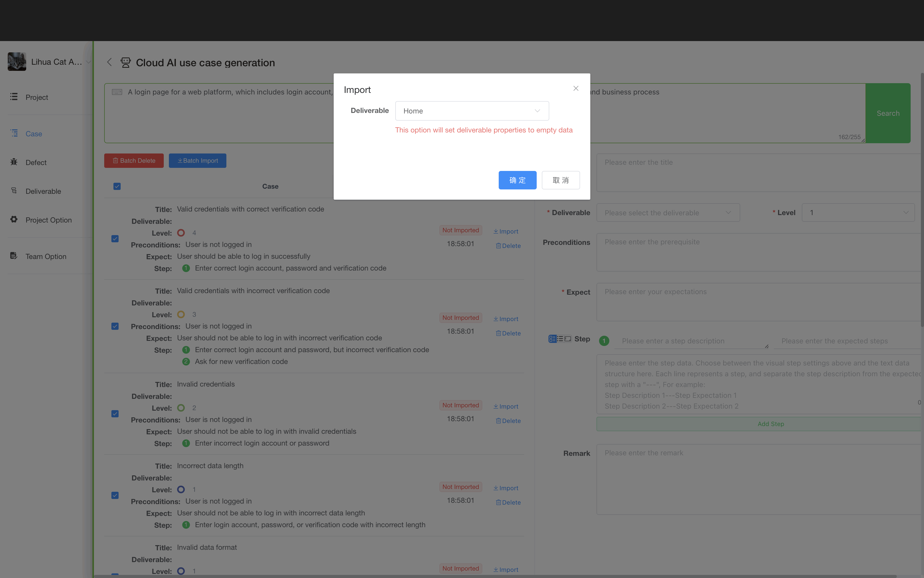
Task: Click the orange level 3 circle indicator
Action: 181,315
